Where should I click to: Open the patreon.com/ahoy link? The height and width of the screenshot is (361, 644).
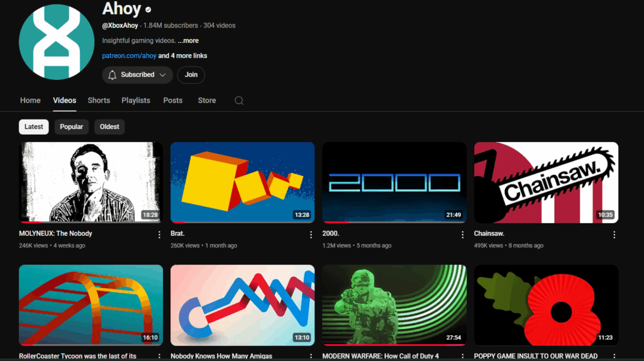129,56
